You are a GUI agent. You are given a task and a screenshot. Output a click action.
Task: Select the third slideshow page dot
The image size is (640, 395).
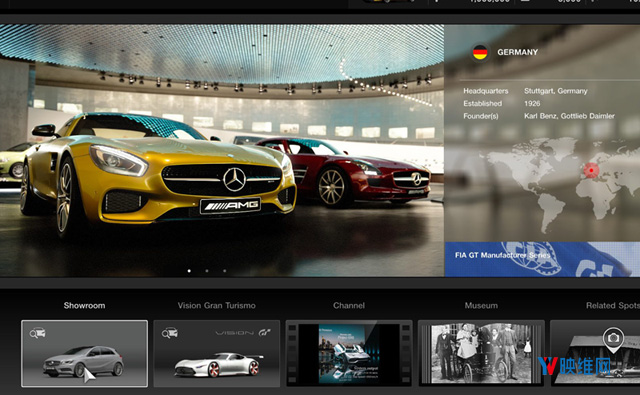tap(224, 271)
